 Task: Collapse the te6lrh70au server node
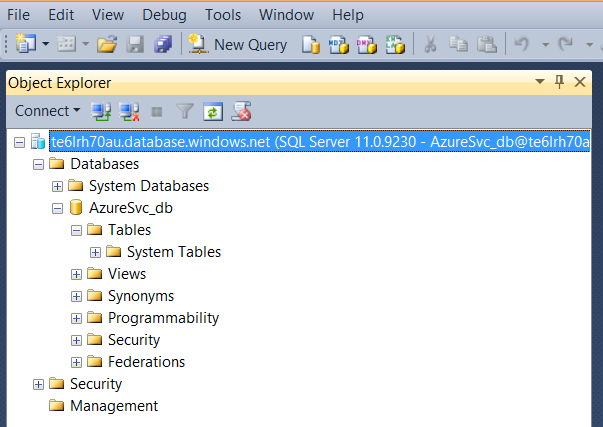pyautogui.click(x=19, y=143)
